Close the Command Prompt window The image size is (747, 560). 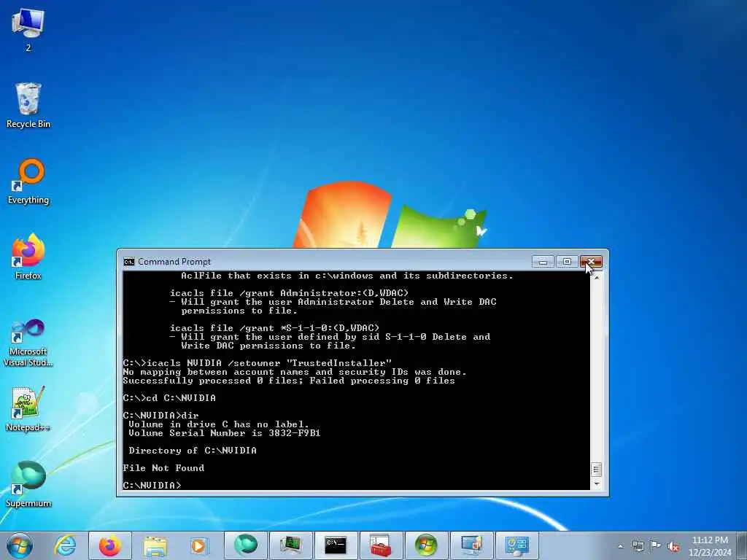pos(591,262)
